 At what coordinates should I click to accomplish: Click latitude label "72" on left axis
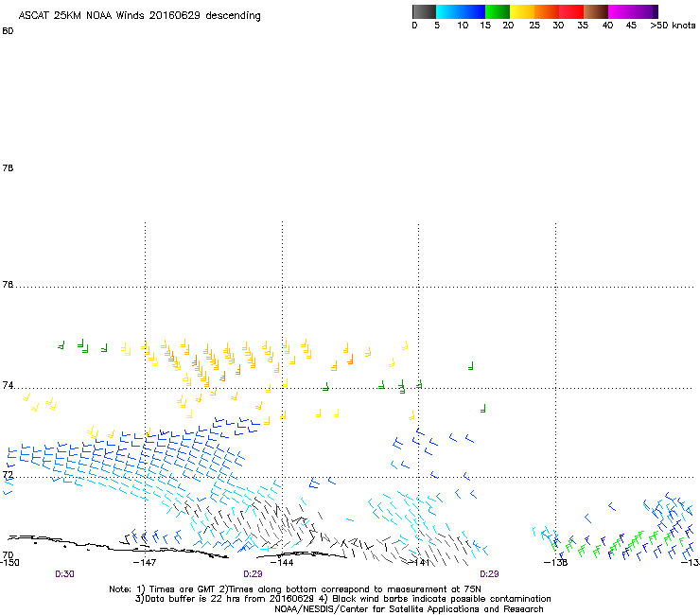8,474
